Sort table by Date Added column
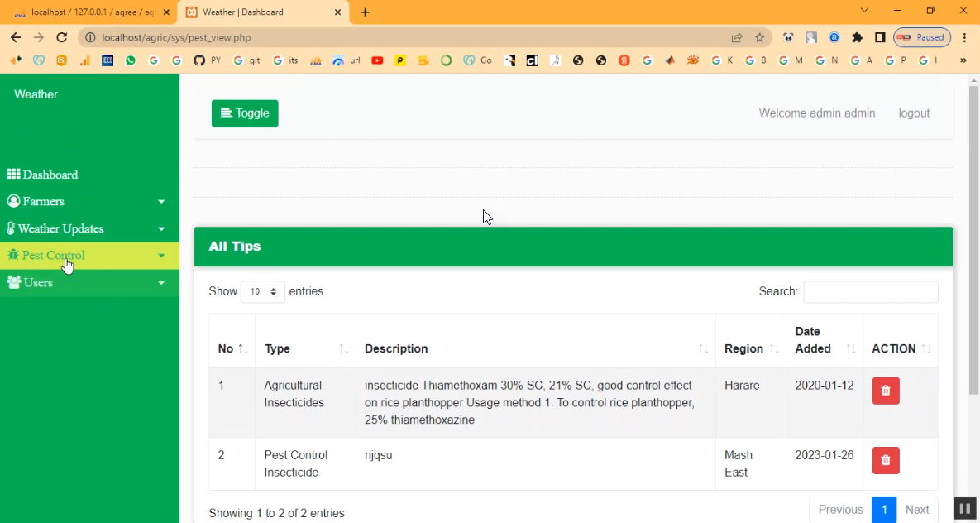Image resolution: width=980 pixels, height=523 pixels. pyautogui.click(x=824, y=340)
